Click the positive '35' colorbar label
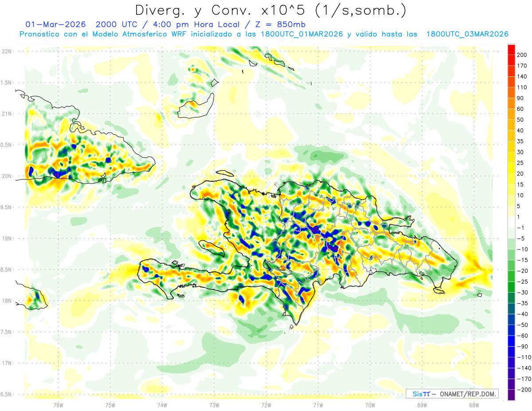532x411 pixels. click(520, 141)
